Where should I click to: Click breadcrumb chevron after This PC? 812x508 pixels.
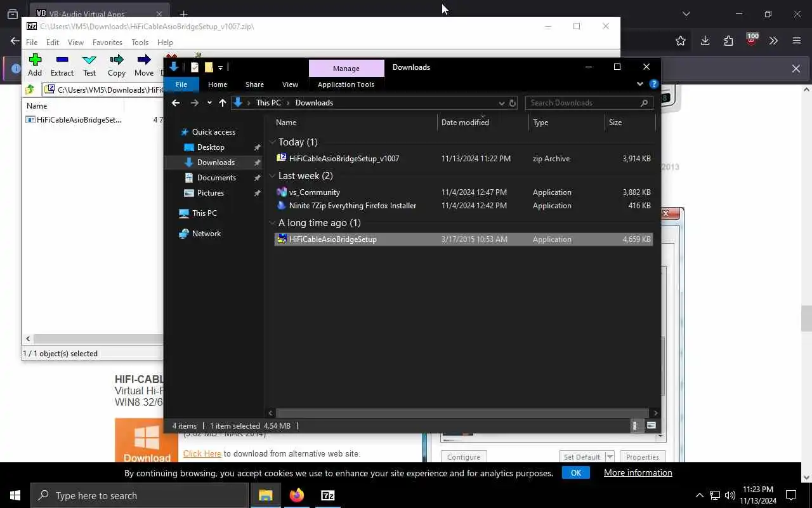[288, 103]
